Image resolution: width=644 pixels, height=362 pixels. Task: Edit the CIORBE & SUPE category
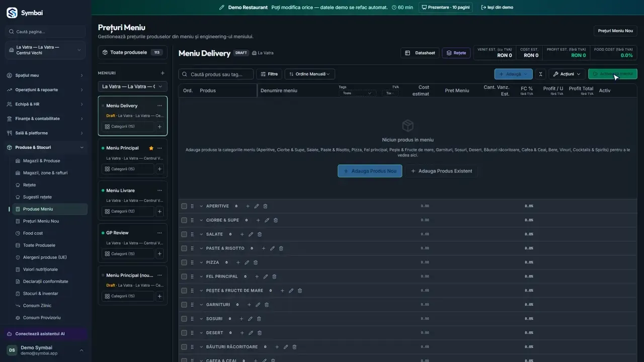point(267,220)
